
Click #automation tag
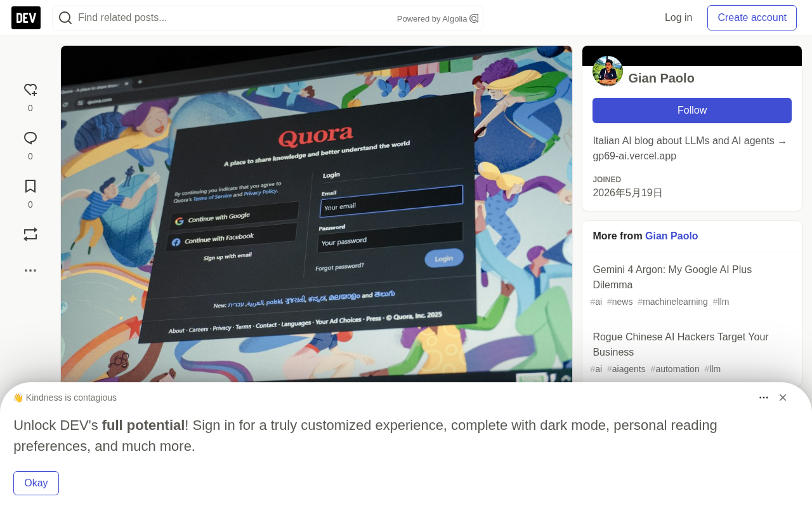pyautogui.click(x=675, y=369)
